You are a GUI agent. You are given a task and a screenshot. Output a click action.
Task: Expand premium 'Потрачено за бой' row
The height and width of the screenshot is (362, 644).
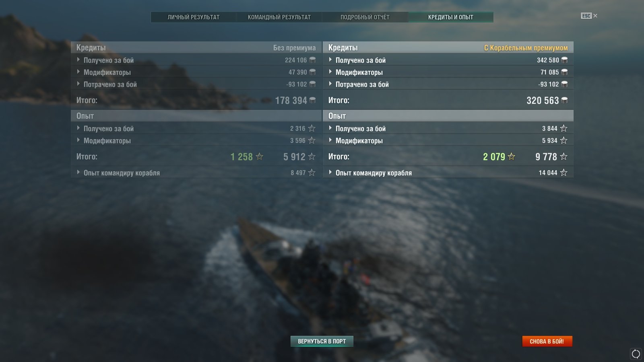point(330,84)
